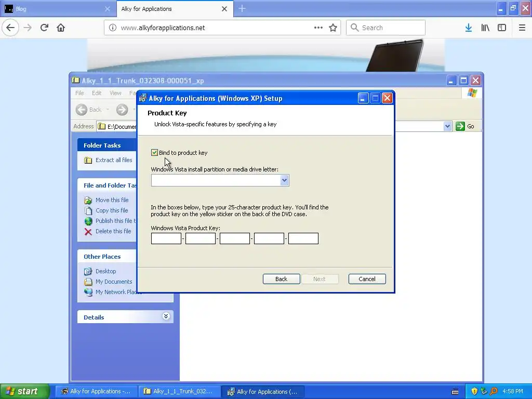Open Edit menu in Explorer window
Viewport: 532px width, 399px height.
click(97, 93)
